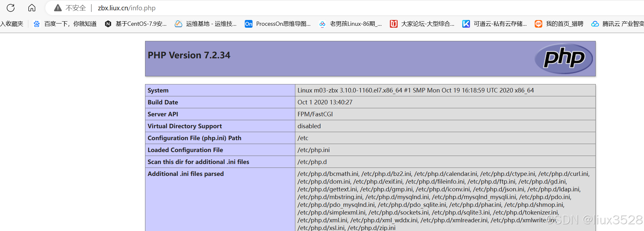Open the 百度一下，你就知道 bookmark
Image resolution: width=644 pixels, height=231 pixels.
[70, 24]
